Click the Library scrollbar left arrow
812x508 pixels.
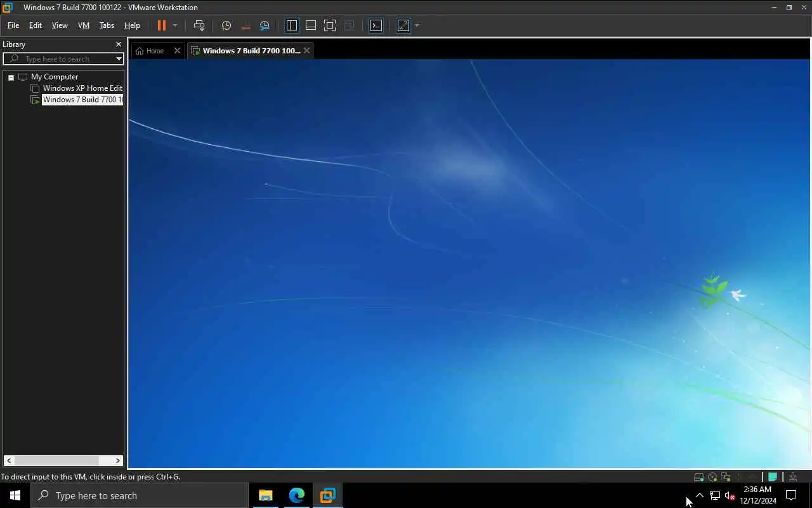click(x=9, y=460)
